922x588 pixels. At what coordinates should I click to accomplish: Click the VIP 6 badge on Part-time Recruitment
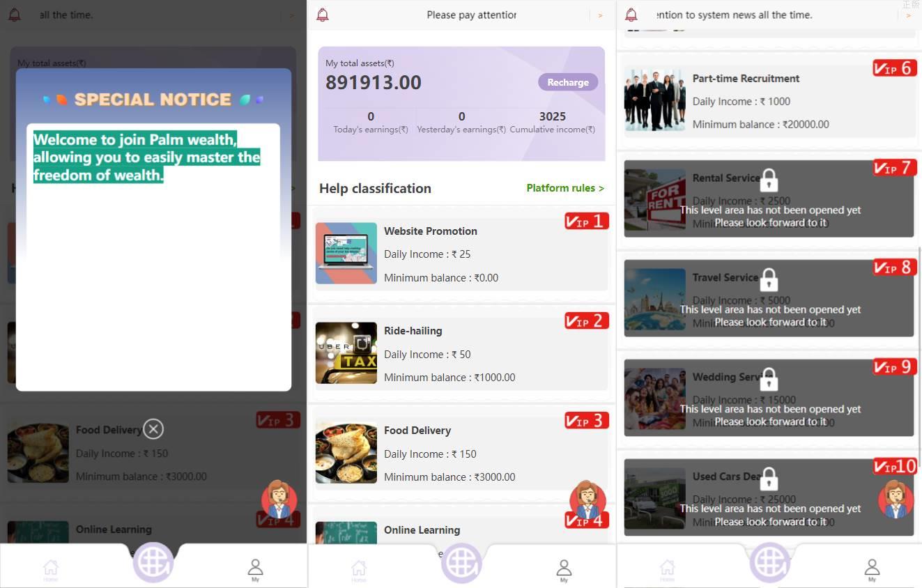click(895, 68)
